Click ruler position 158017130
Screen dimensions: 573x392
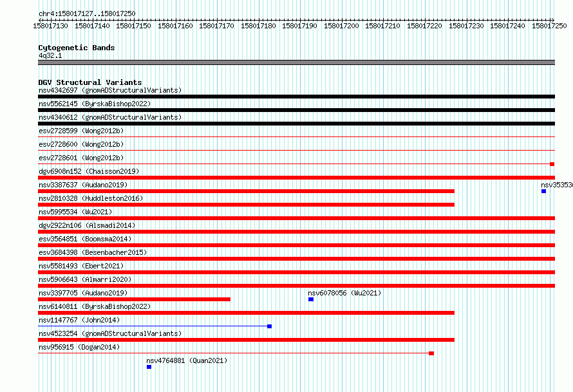pyautogui.click(x=50, y=26)
